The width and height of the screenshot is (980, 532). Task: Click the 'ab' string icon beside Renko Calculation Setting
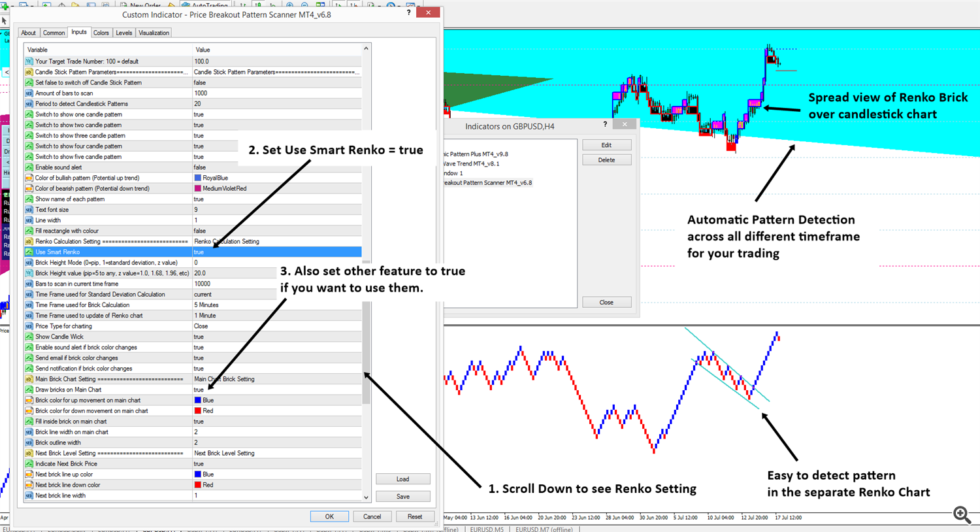click(29, 242)
